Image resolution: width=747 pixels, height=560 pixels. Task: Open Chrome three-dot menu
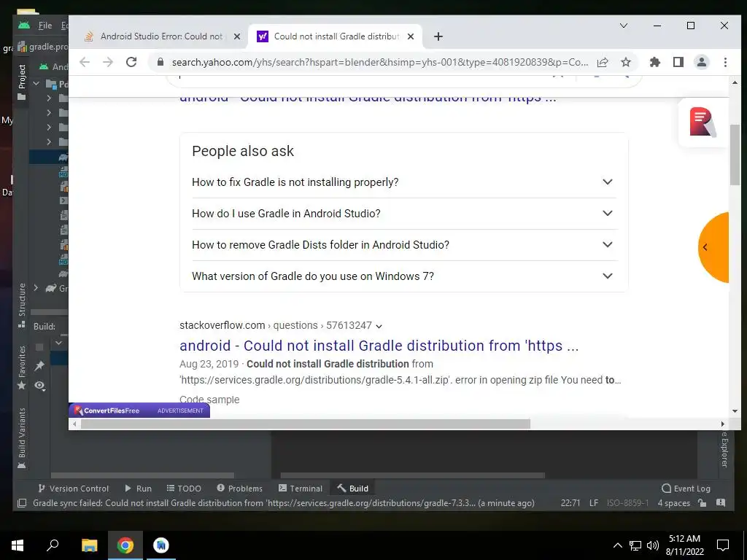point(725,62)
